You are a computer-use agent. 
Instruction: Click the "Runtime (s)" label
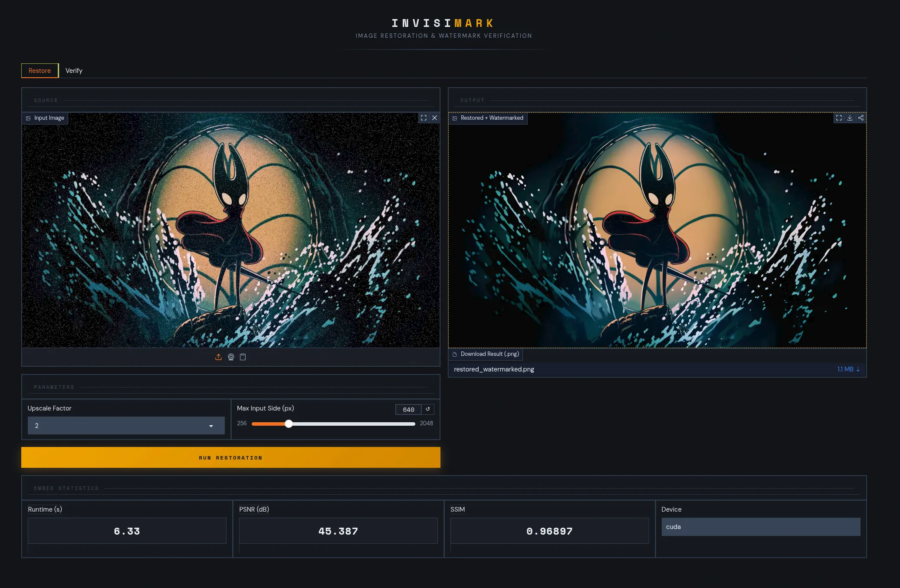click(45, 509)
